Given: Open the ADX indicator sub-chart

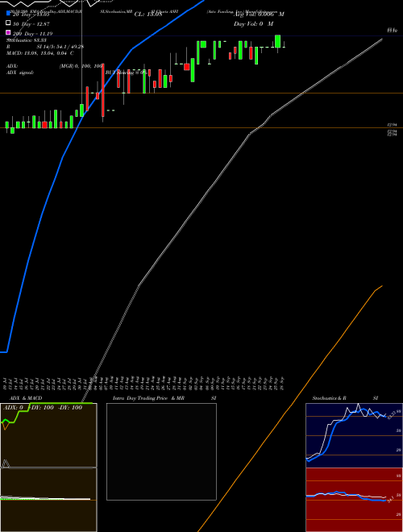Looking at the screenshot, I should click(x=48, y=435).
